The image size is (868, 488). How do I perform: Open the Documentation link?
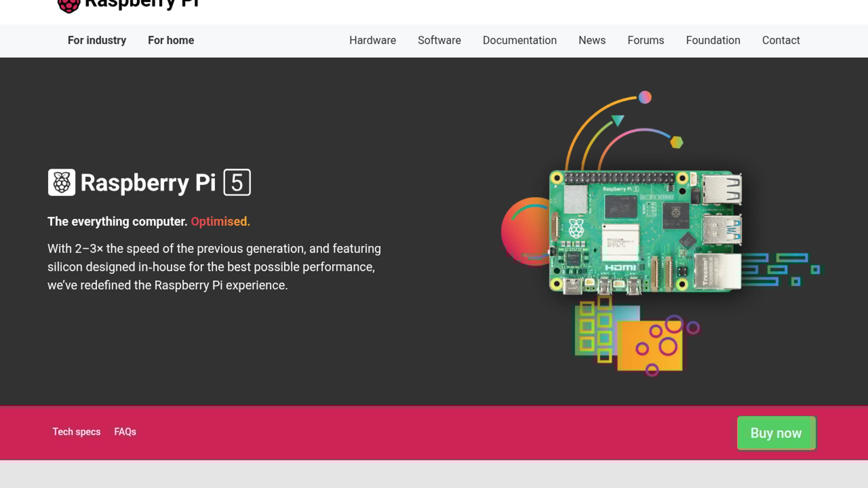pos(519,41)
